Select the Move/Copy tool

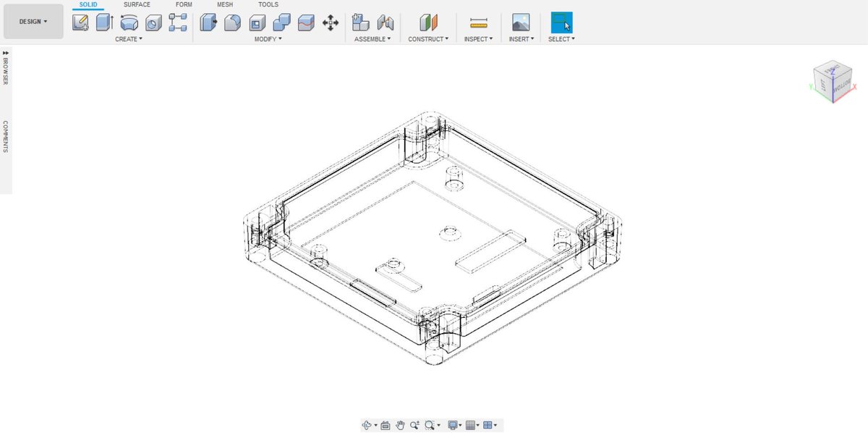(330, 22)
